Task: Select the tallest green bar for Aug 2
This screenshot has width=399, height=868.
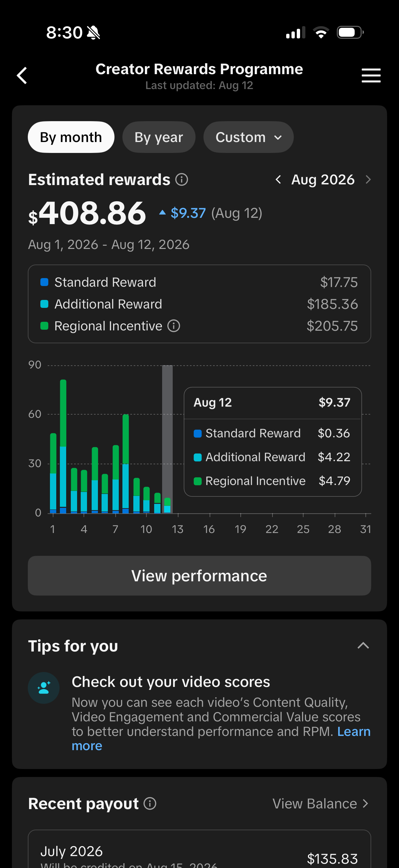Action: pos(63,413)
